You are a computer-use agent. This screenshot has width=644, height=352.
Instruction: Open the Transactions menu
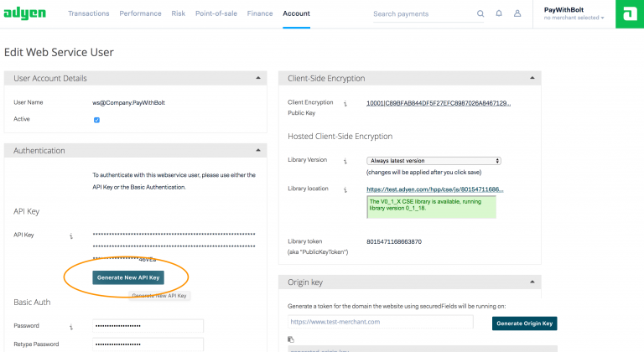tap(89, 13)
